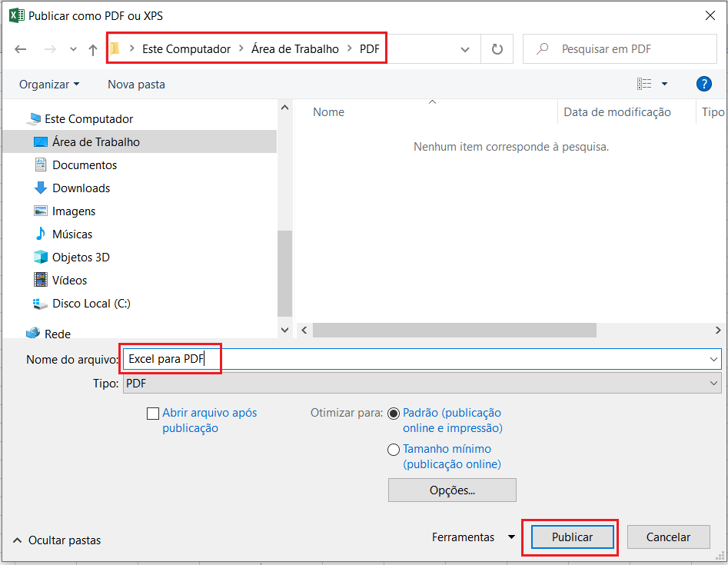The width and height of the screenshot is (728, 565).
Task: Click Nova pasta in toolbar
Action: [x=136, y=84]
